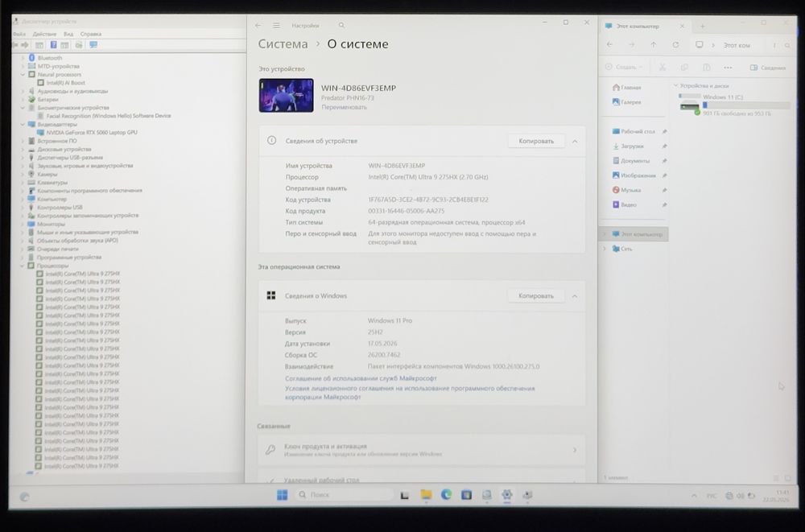Screen dimensions: 805x532
Task: Collapse the Сведения об устройстве section
Action: pos(575,141)
